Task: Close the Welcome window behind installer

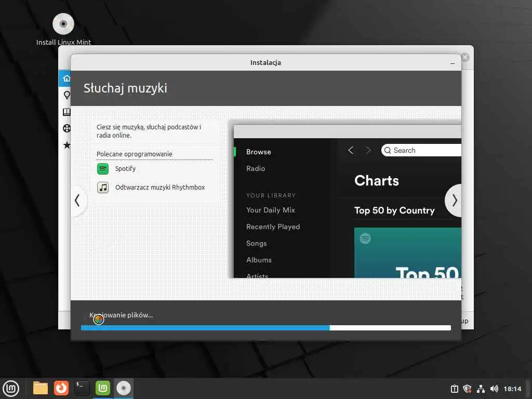Action: coord(465,57)
